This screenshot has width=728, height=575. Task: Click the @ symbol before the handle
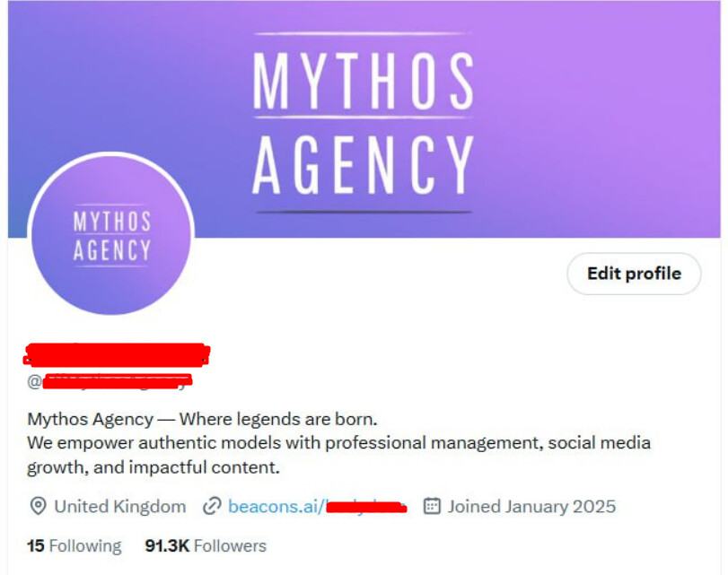tap(34, 381)
